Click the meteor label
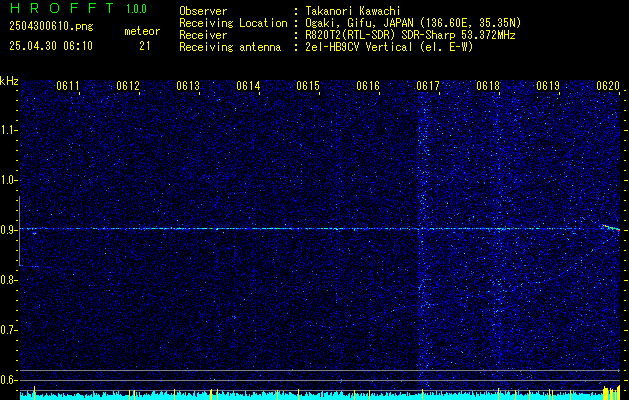 coord(142,31)
